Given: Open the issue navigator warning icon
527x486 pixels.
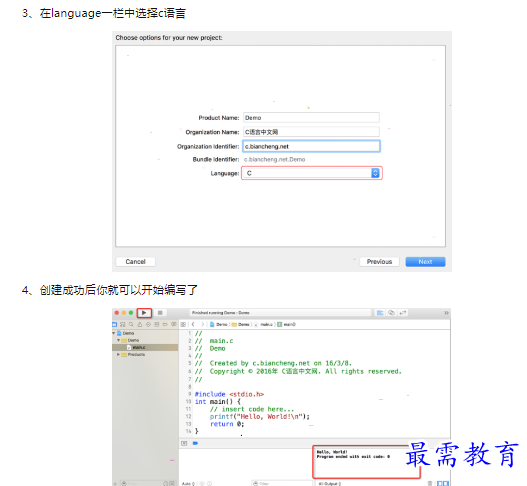Looking at the screenshot, I should 139,324.
